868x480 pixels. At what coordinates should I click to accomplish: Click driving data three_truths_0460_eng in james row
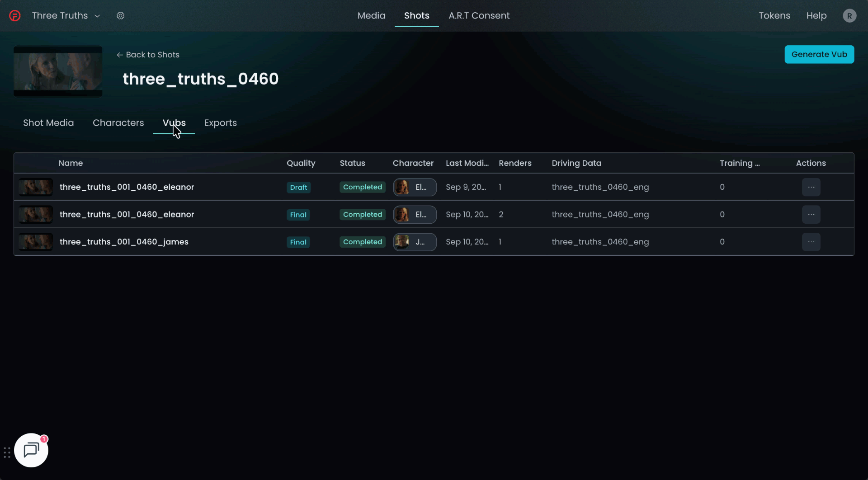(x=600, y=242)
